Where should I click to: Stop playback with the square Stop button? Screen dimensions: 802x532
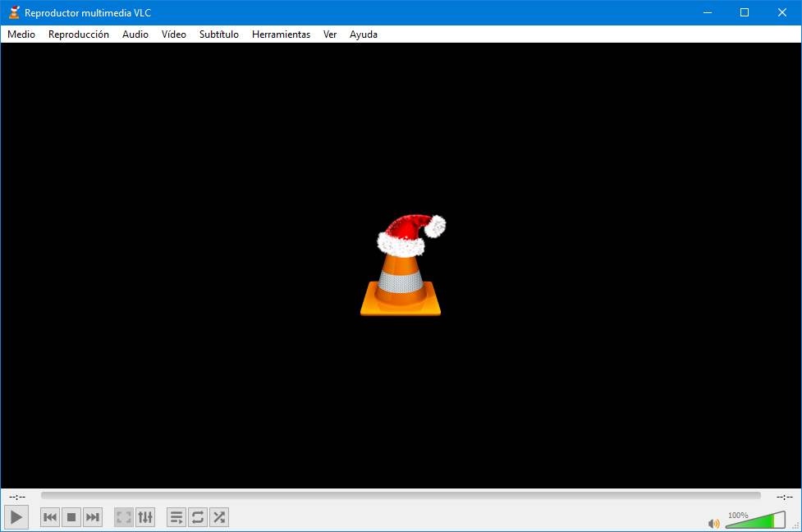(x=71, y=518)
